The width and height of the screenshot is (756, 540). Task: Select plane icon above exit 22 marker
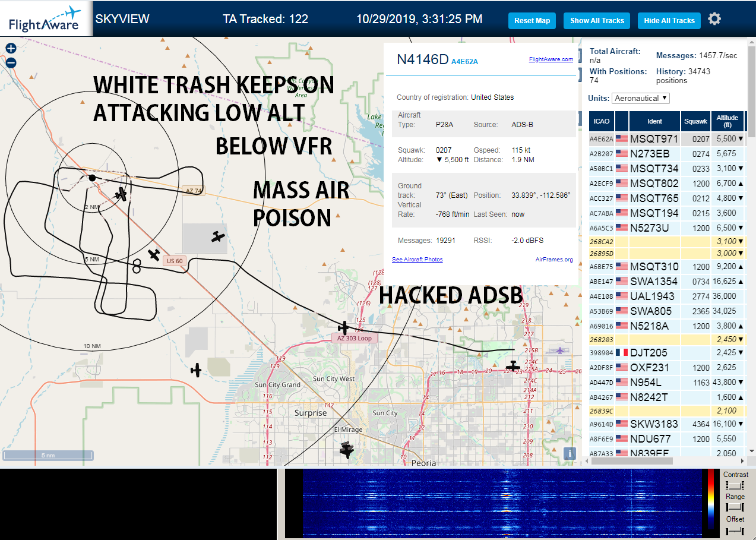click(x=513, y=366)
